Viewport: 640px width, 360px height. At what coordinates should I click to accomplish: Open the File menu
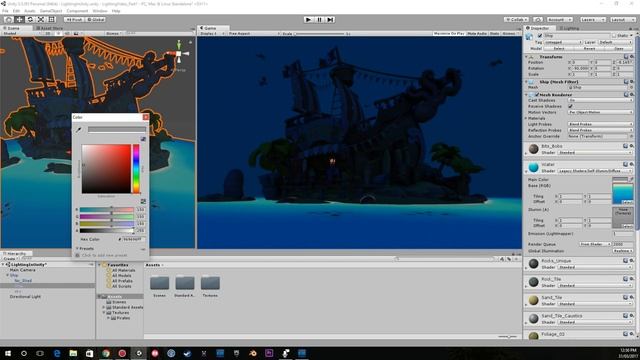[x=5, y=11]
